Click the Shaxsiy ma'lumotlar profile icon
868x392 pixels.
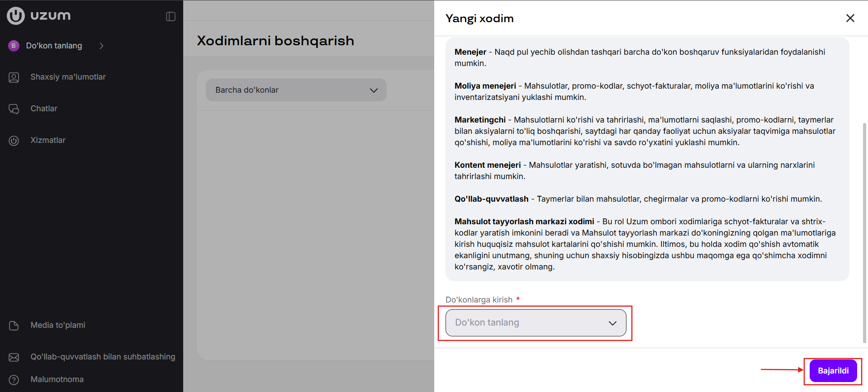click(x=14, y=77)
